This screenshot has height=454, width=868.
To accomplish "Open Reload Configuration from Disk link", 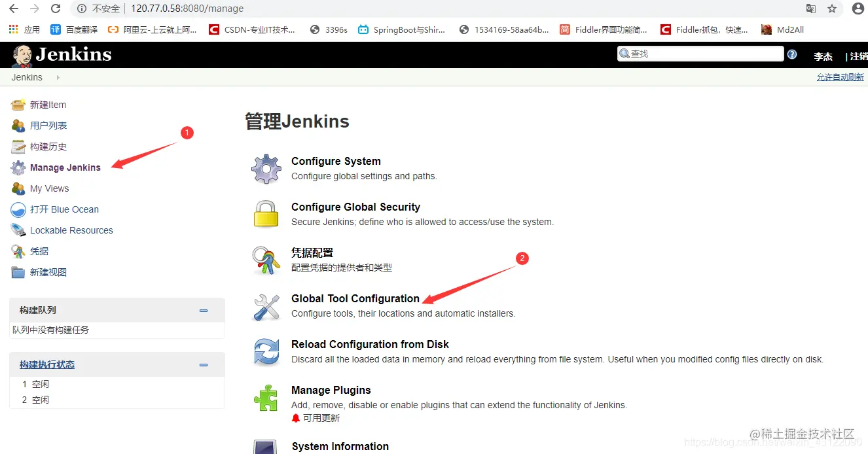I will click(x=370, y=344).
